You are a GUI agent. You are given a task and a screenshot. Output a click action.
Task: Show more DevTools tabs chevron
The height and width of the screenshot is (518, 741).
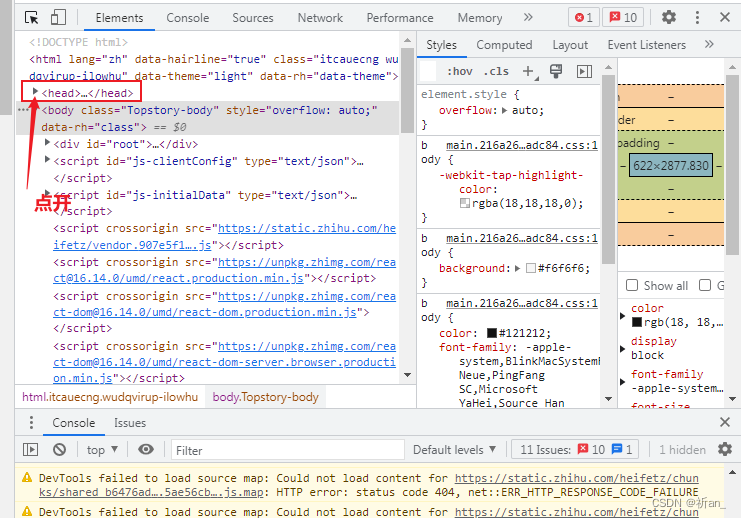[x=528, y=18]
